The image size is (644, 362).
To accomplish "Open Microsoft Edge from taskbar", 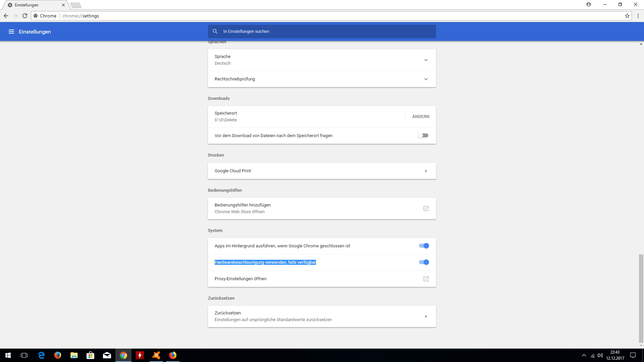I will point(41,355).
